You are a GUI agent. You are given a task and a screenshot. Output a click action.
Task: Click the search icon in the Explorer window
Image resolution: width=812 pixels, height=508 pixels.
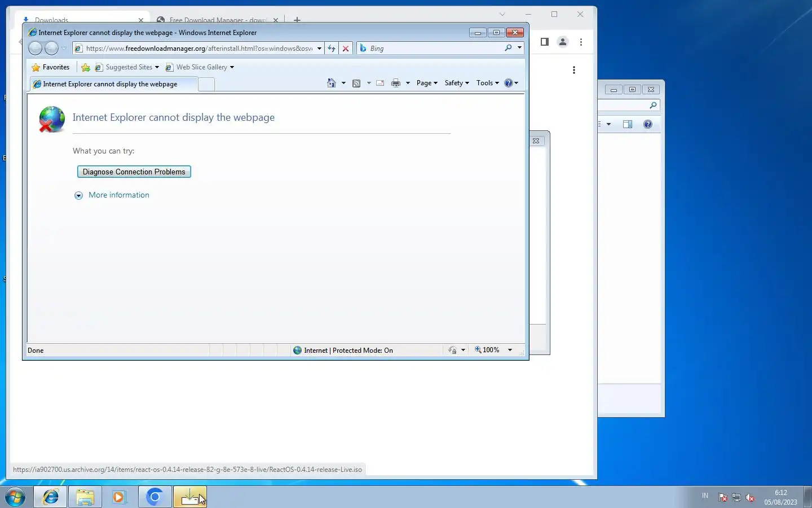click(653, 105)
